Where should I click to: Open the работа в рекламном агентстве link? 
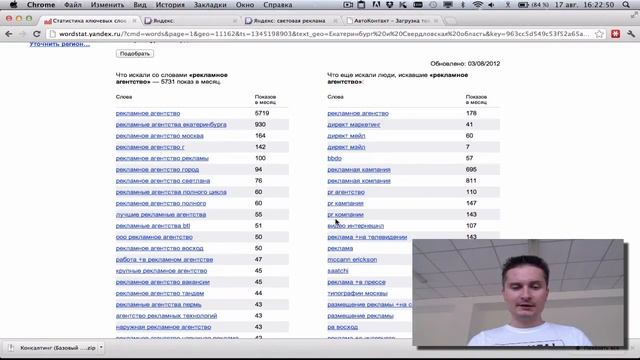pyautogui.click(x=164, y=260)
